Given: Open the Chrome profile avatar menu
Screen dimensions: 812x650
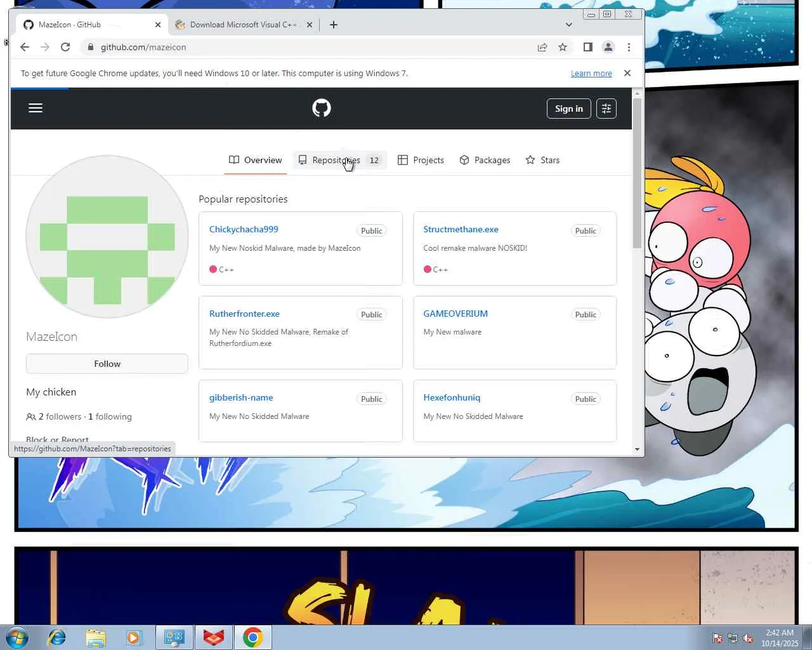Looking at the screenshot, I should pos(608,47).
